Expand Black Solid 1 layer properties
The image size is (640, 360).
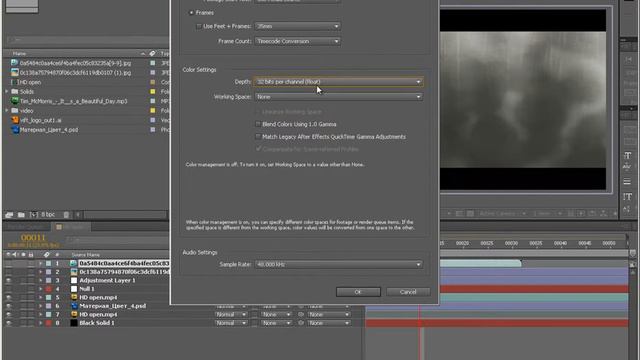[x=40, y=323]
